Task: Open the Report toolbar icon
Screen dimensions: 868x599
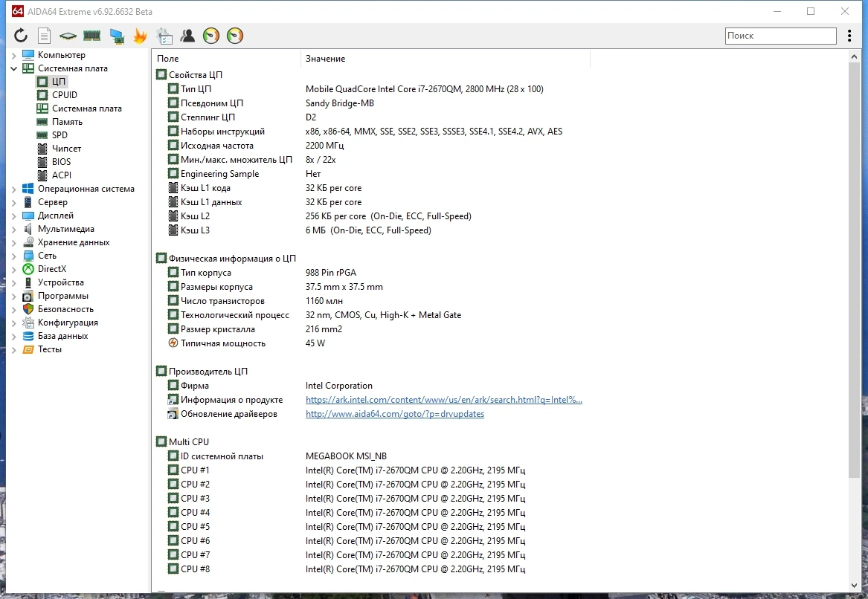Action: tap(45, 36)
